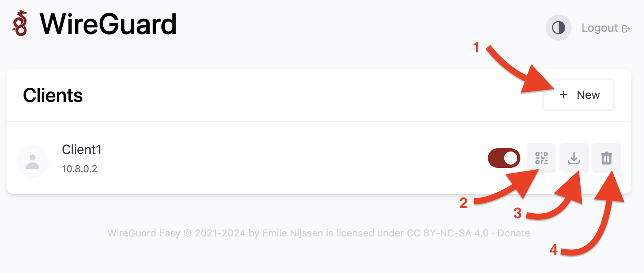
Task: Disable Client1 with the red switch
Action: 504,158
